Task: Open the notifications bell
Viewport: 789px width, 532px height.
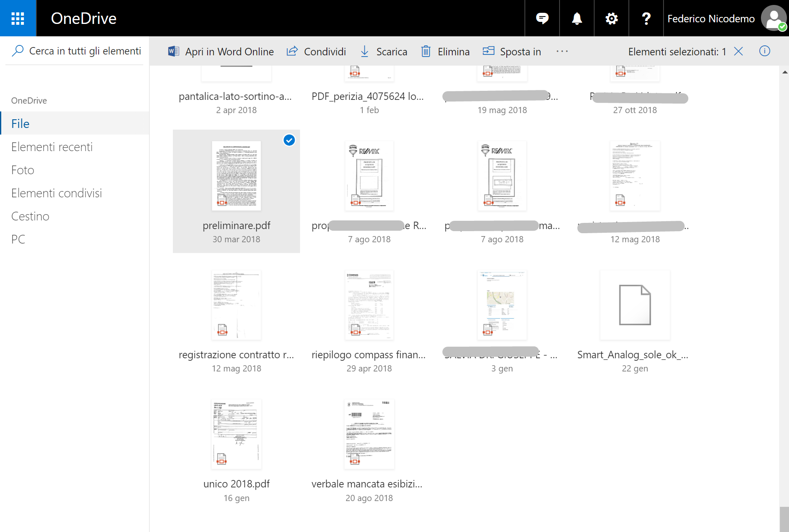Action: [576, 18]
